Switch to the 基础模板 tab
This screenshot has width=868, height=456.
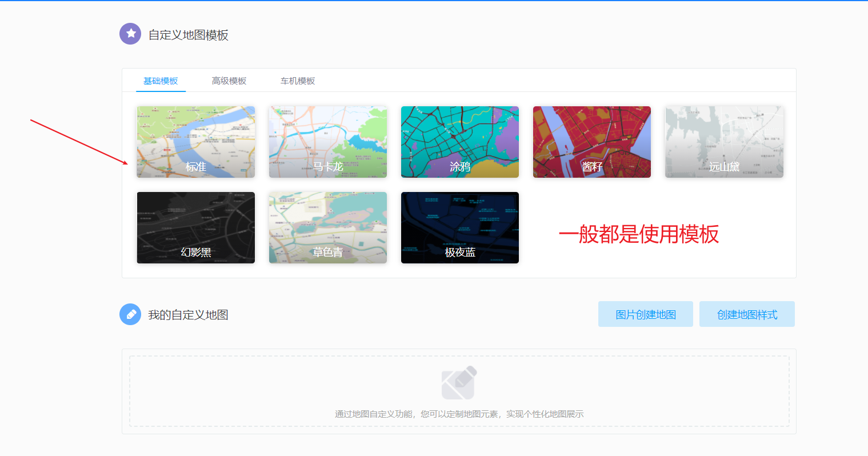pos(161,81)
